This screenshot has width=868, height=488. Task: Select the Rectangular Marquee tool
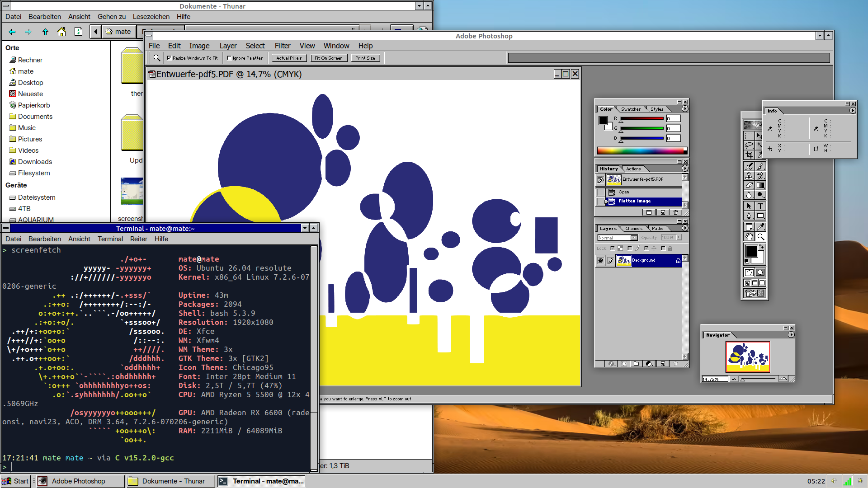tap(749, 136)
